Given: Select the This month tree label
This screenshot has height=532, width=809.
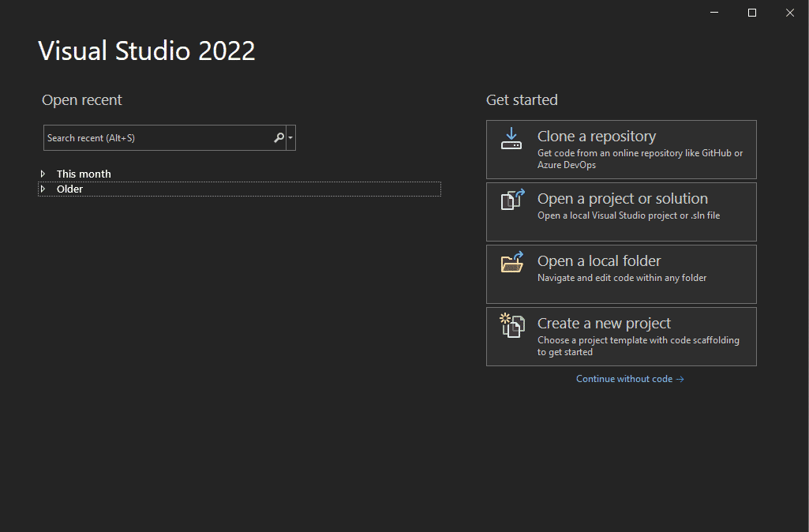Looking at the screenshot, I should tap(84, 174).
